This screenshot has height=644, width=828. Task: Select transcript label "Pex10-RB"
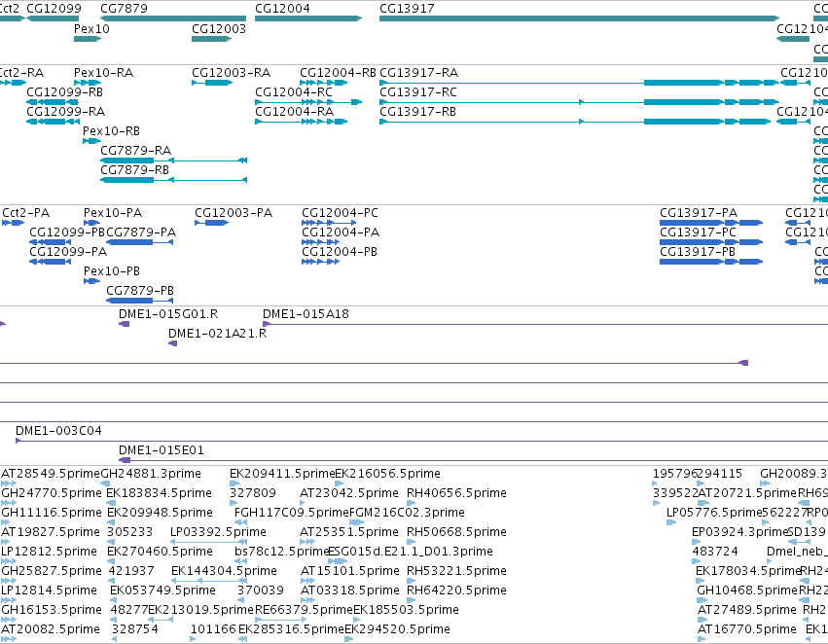(x=112, y=131)
